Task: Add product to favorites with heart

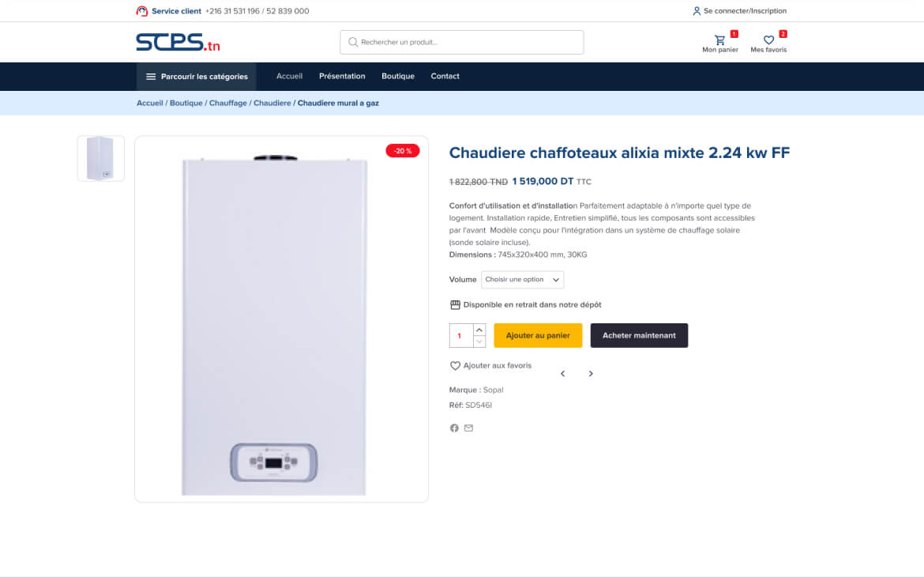Action: tap(455, 366)
